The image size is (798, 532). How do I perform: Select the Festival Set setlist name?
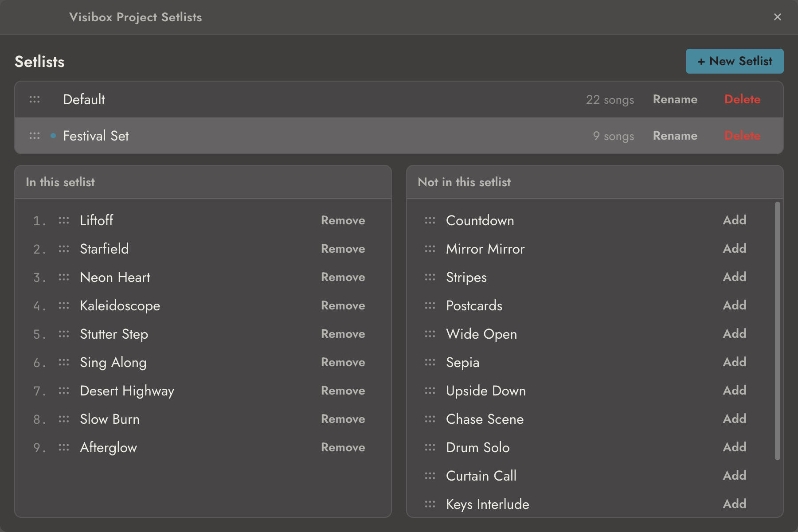pyautogui.click(x=96, y=136)
